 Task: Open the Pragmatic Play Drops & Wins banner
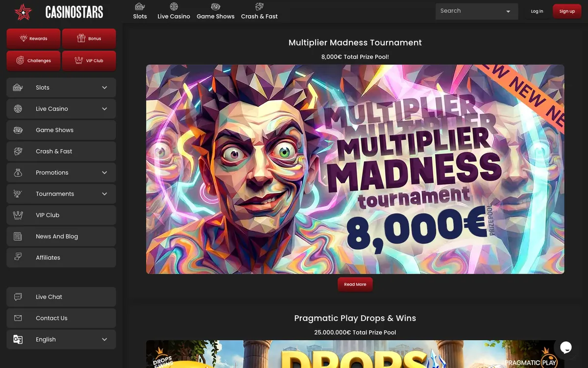(x=355, y=354)
